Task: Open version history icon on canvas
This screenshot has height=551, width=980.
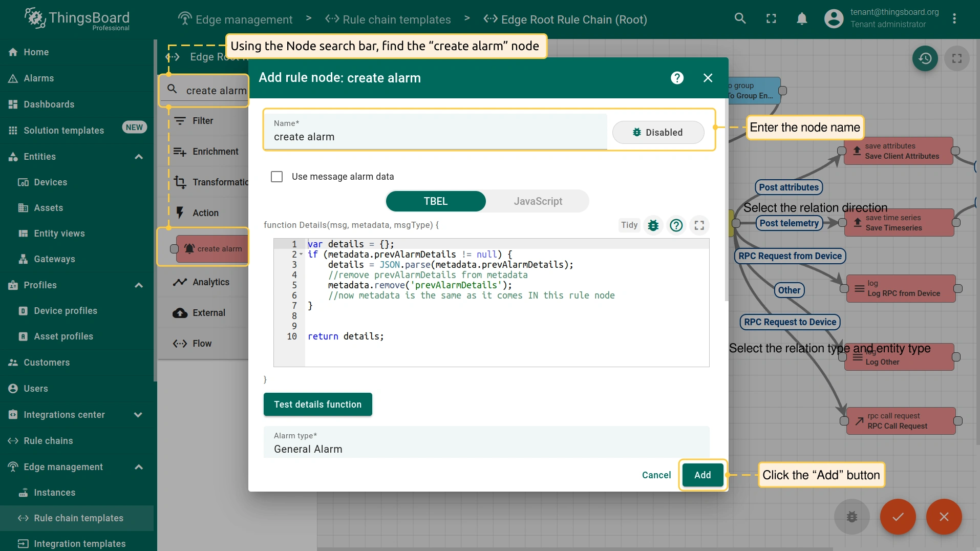Action: 925,58
